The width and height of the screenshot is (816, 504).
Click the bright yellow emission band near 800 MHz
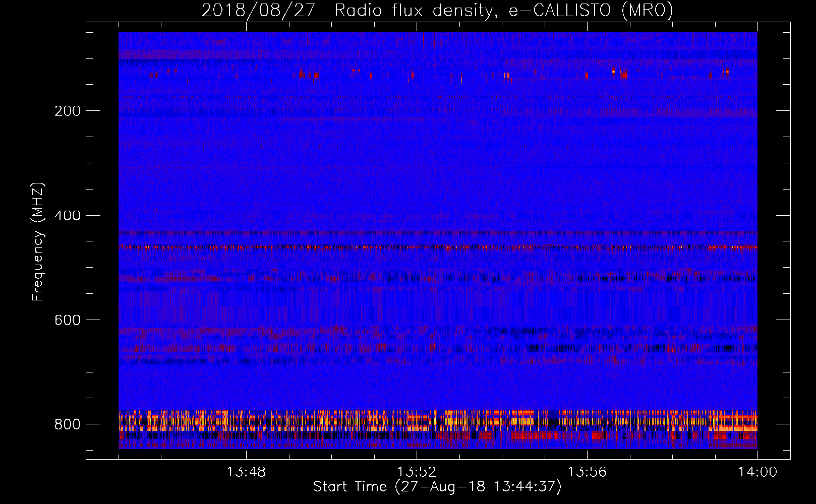point(438,420)
